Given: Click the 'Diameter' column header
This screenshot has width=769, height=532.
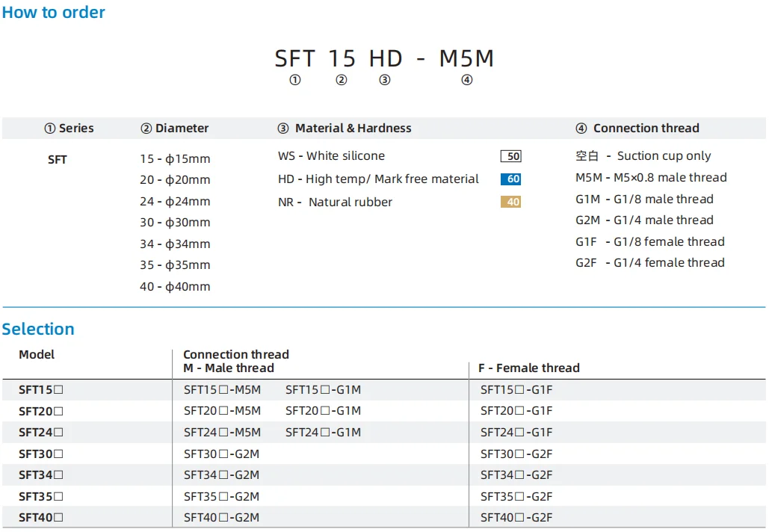Looking at the screenshot, I should tap(175, 129).
